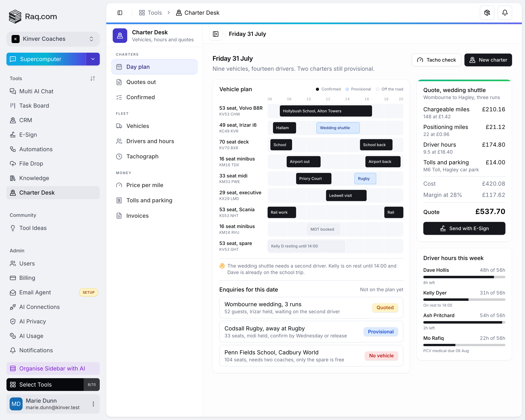Open Tolls and parking
Screen dimensions: 525x420
click(154, 200)
